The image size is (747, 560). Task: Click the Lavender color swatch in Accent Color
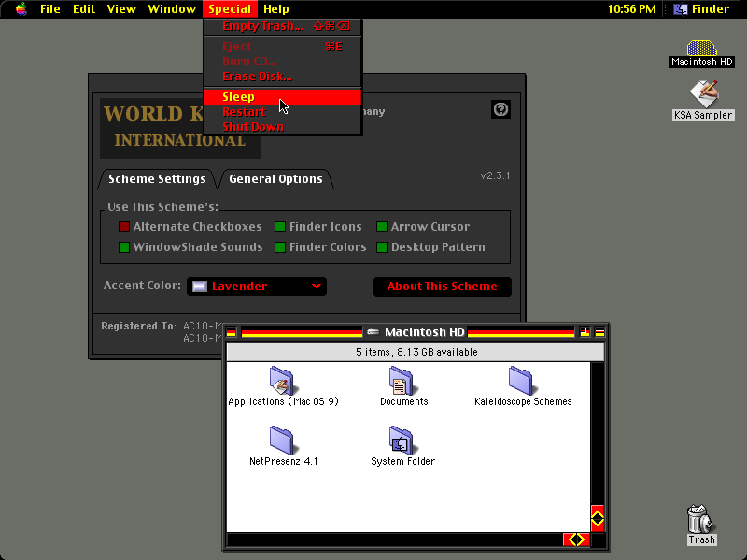tap(200, 287)
